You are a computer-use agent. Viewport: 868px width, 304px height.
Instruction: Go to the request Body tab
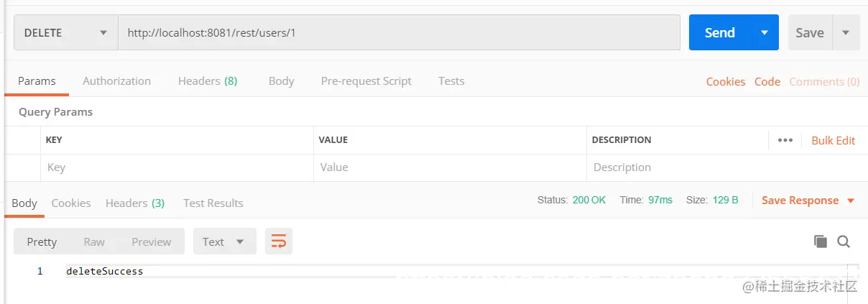pyautogui.click(x=281, y=81)
